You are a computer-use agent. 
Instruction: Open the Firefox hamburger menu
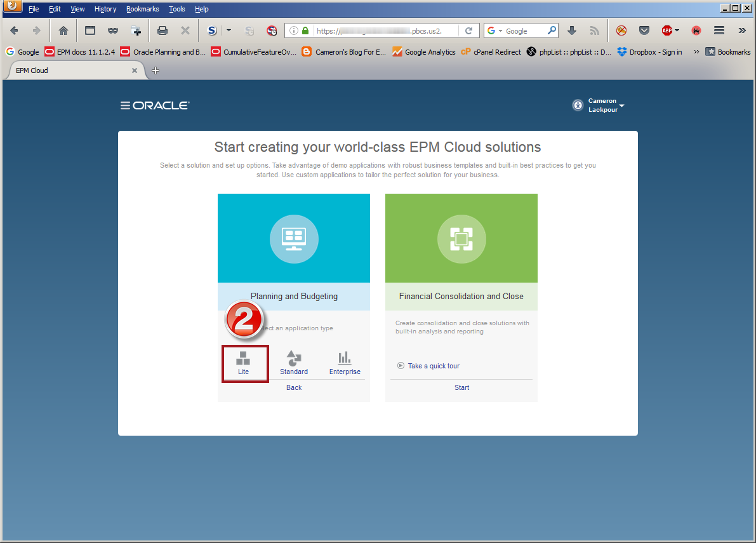(719, 30)
